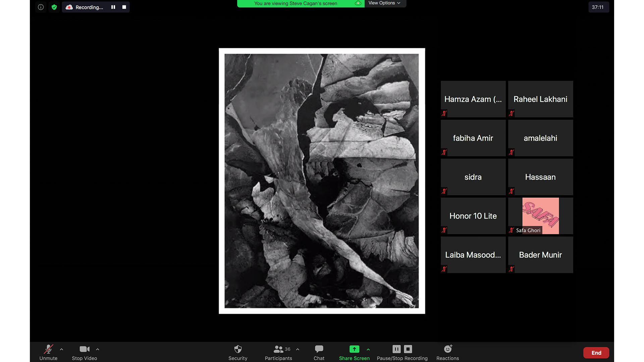Click muted mic icon beside Safa Ghori name
This screenshot has height=362, width=644.
(x=512, y=230)
